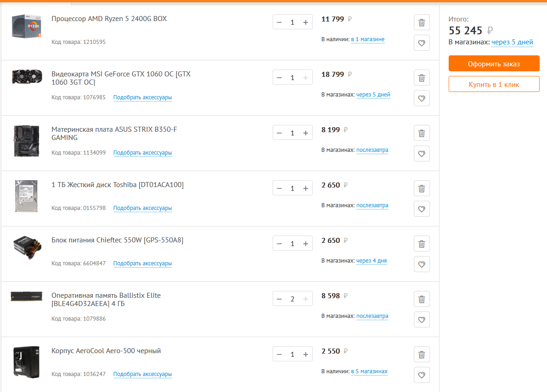Open Подобрать аксессуары for Chieftec power supply
This screenshot has width=547, height=392.
(x=142, y=263)
